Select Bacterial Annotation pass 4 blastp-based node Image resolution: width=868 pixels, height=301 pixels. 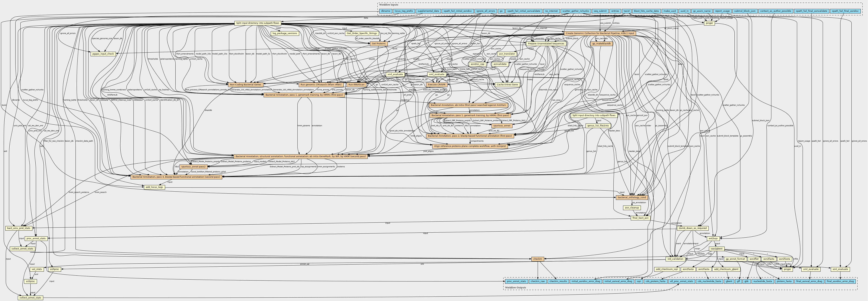(176, 177)
